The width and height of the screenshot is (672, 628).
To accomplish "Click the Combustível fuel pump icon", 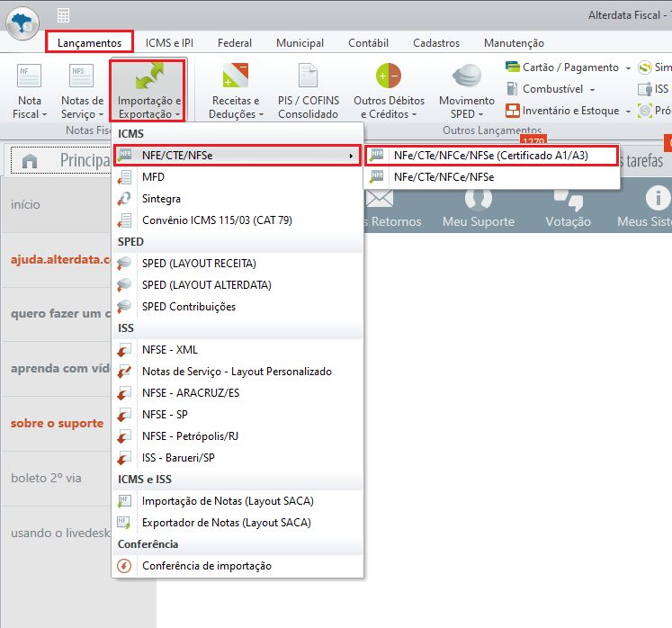I will coord(512,89).
